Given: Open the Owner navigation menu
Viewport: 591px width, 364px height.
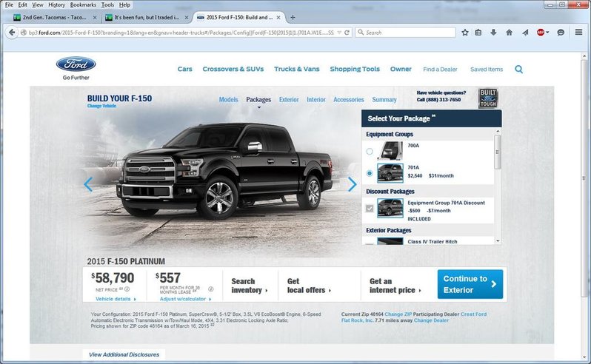Looking at the screenshot, I should coord(401,70).
